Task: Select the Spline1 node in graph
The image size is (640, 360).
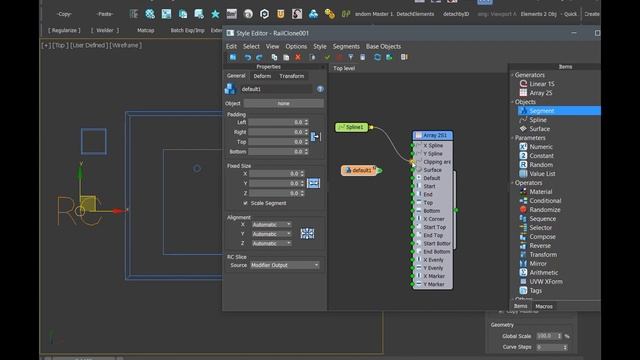Action: tap(351, 127)
